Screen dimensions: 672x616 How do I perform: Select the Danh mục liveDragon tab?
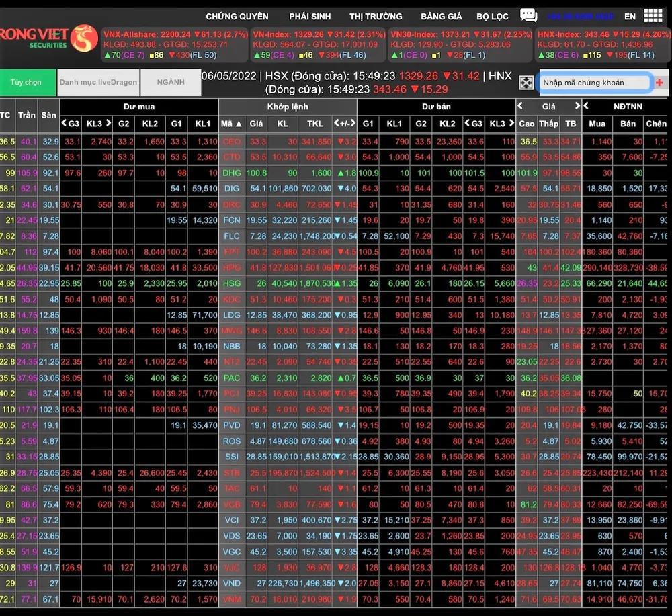(x=98, y=83)
